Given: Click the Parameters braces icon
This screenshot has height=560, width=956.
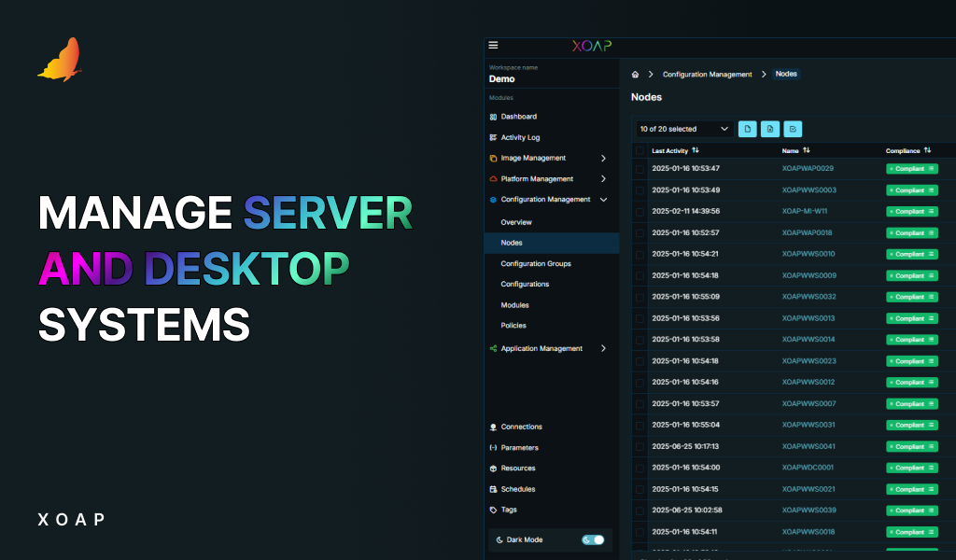Looking at the screenshot, I should click(x=493, y=448).
